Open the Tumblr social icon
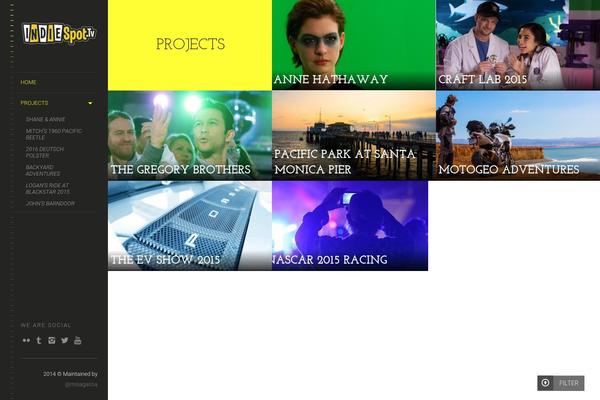 (39, 340)
